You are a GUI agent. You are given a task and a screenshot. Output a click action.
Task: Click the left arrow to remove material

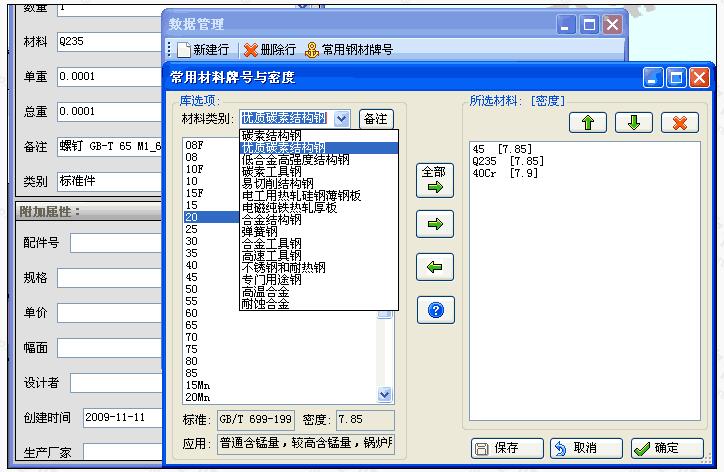pos(434,267)
